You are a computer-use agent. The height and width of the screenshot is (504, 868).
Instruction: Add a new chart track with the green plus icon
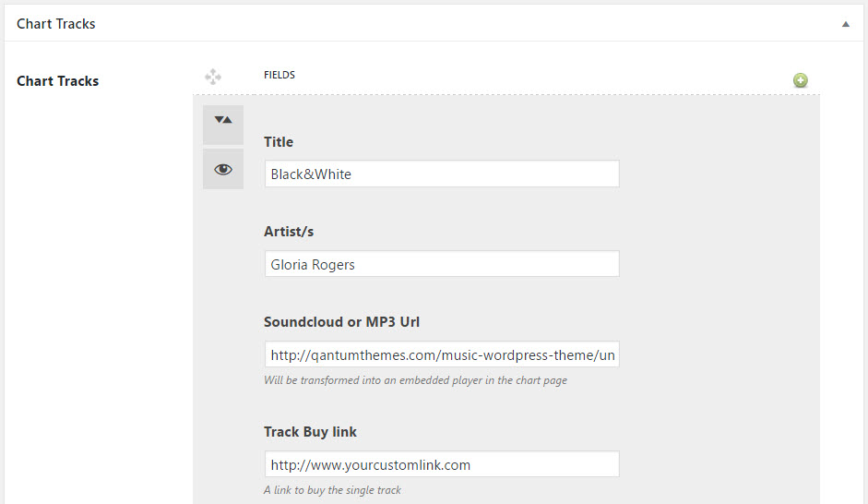click(x=800, y=80)
